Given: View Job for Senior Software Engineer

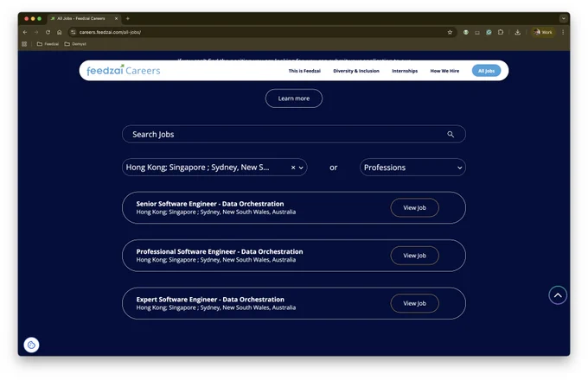Looking at the screenshot, I should [x=414, y=208].
